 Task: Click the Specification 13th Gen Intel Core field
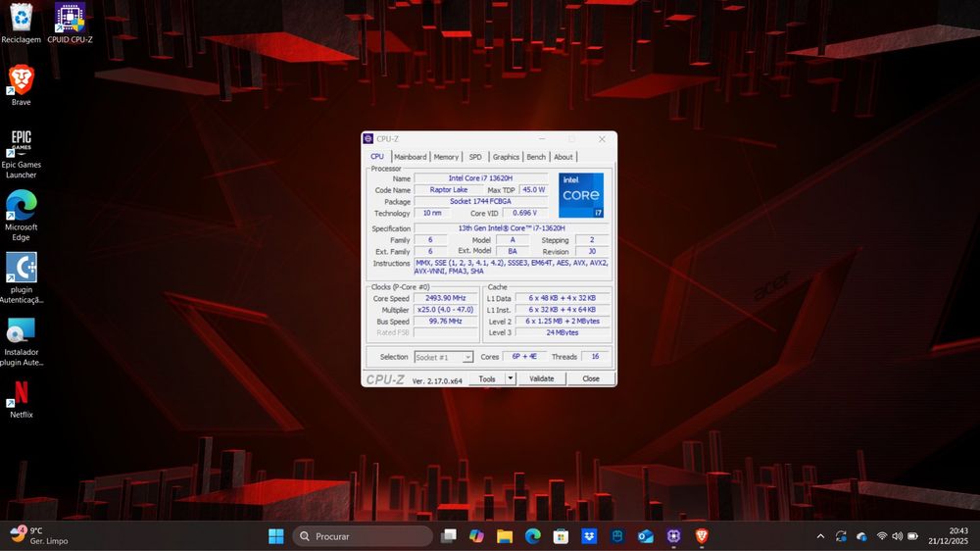click(x=512, y=228)
